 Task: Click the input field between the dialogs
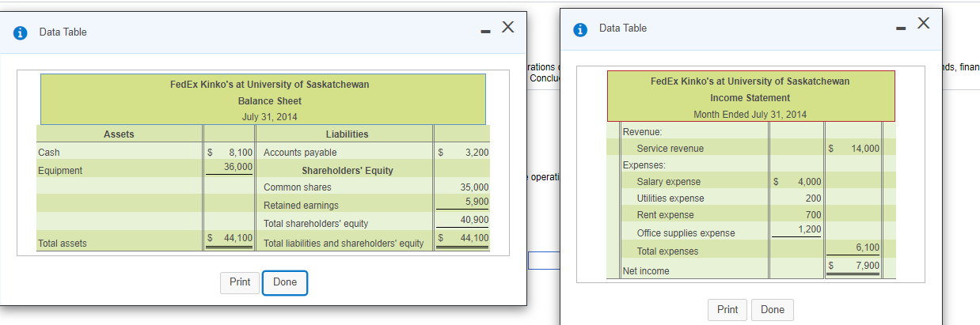point(544,260)
